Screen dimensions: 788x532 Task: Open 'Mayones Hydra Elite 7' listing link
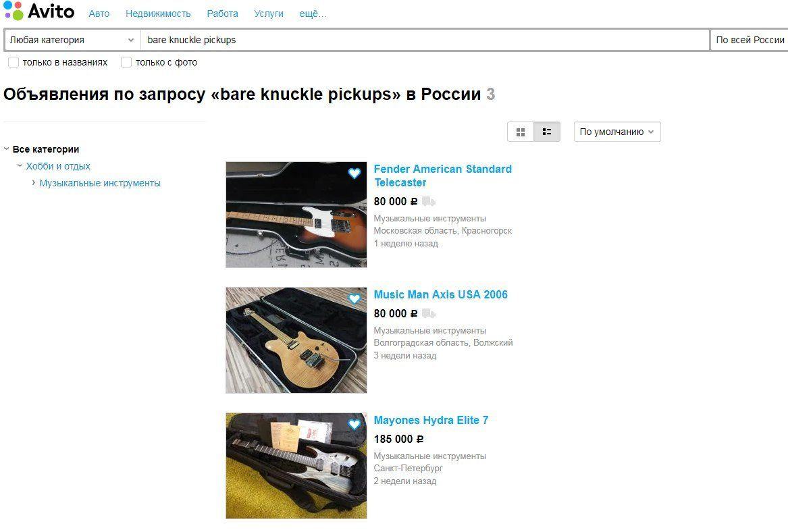431,420
